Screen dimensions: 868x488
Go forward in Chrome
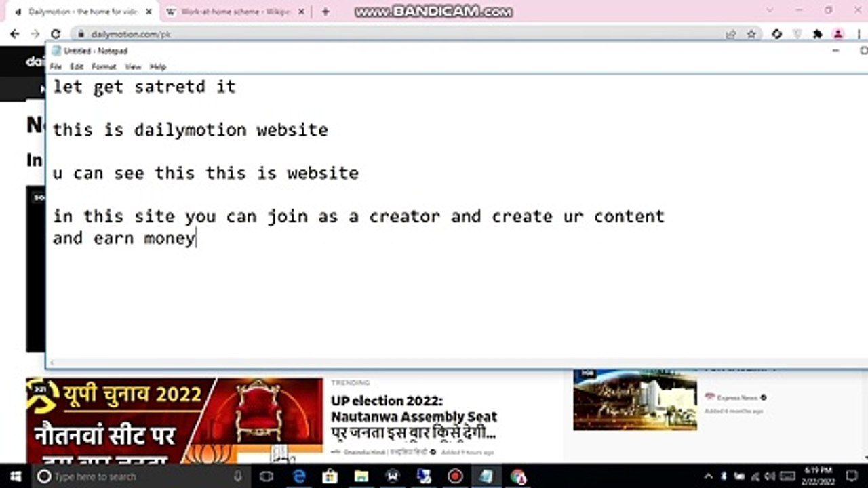pyautogui.click(x=35, y=34)
